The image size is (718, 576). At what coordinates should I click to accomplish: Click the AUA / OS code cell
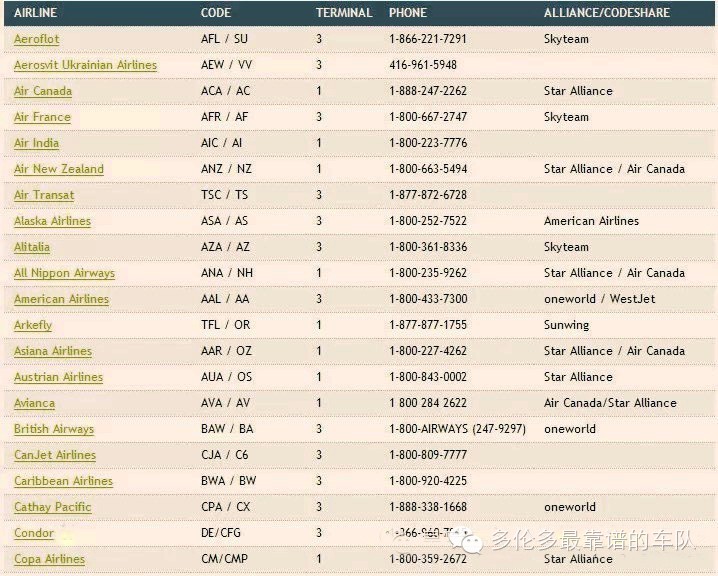[x=226, y=377]
